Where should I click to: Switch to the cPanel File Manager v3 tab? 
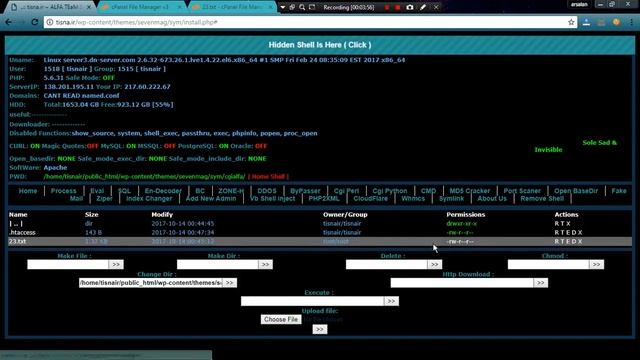[x=142, y=7]
